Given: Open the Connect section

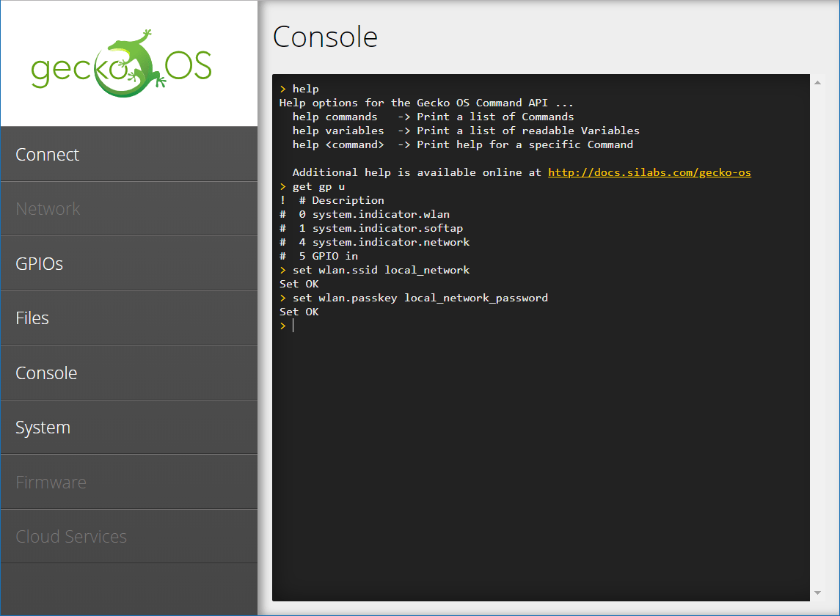Looking at the screenshot, I should (129, 154).
